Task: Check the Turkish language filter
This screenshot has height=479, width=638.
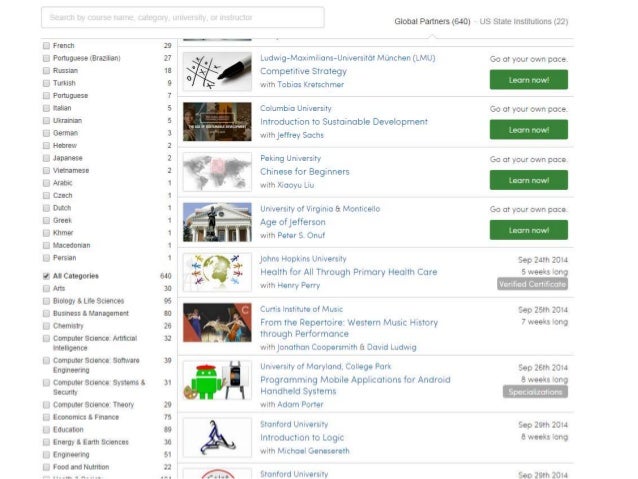Action: click(x=46, y=83)
